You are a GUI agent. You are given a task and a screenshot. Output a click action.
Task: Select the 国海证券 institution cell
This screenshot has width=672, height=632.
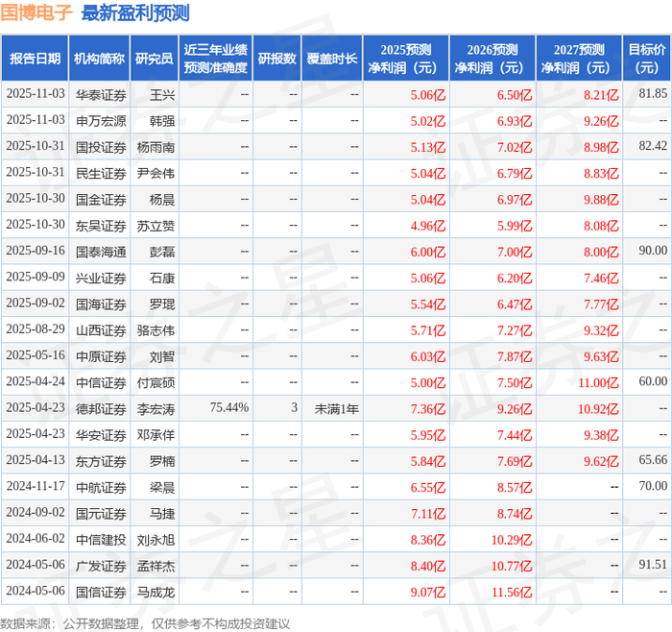pos(101,304)
